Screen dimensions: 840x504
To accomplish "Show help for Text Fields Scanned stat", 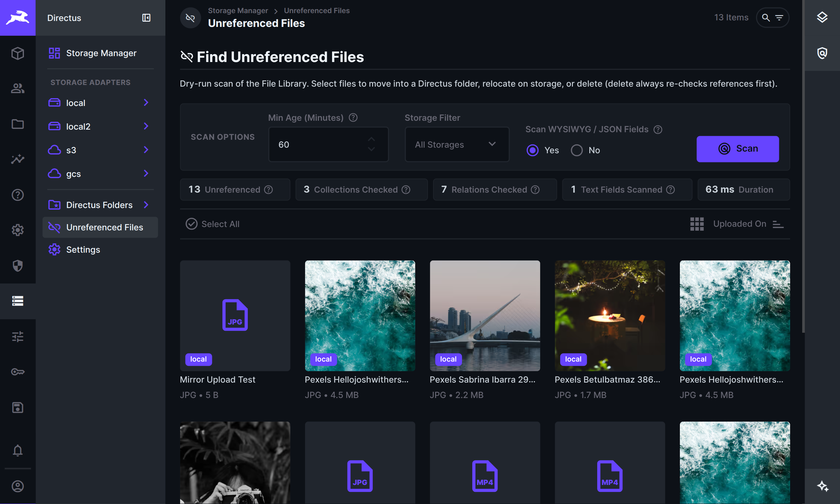I will pos(671,190).
